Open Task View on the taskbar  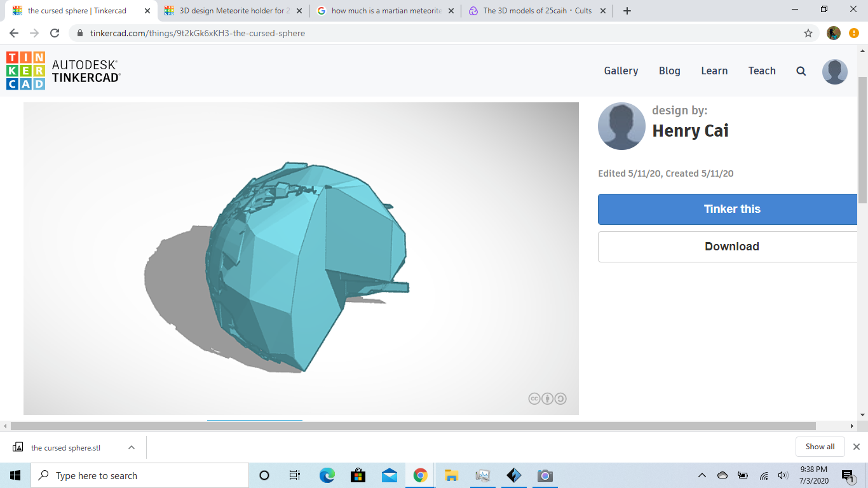[295, 475]
